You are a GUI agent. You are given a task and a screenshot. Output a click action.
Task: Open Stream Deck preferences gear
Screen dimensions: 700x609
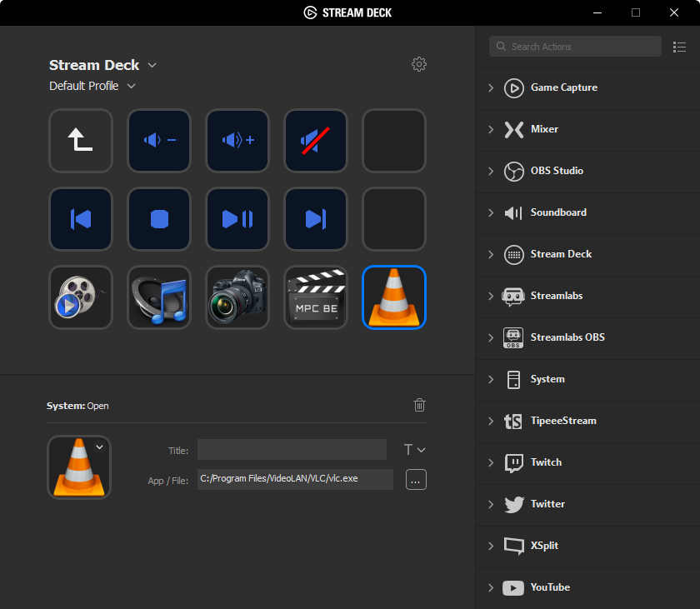[x=419, y=65]
